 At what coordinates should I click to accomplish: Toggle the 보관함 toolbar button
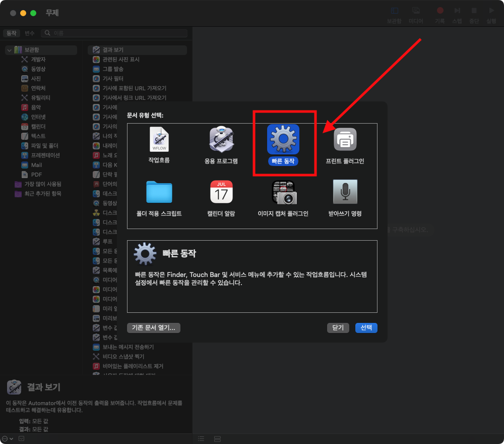394,15
